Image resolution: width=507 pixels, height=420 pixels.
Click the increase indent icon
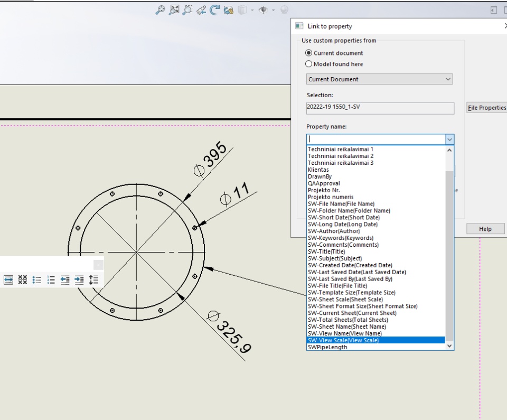click(x=79, y=280)
